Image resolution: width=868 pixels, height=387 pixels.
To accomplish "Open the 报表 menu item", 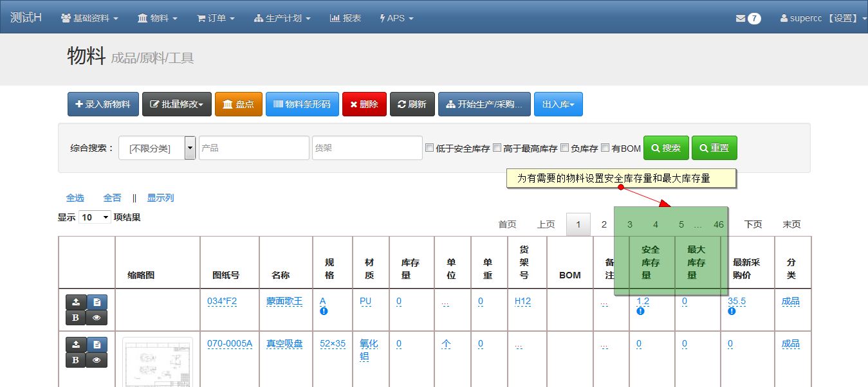I will point(346,19).
